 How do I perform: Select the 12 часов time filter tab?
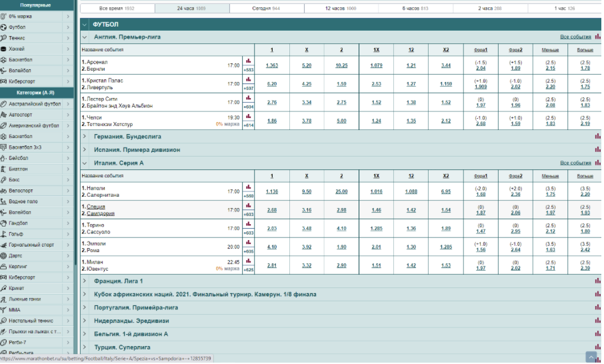pyautogui.click(x=341, y=8)
